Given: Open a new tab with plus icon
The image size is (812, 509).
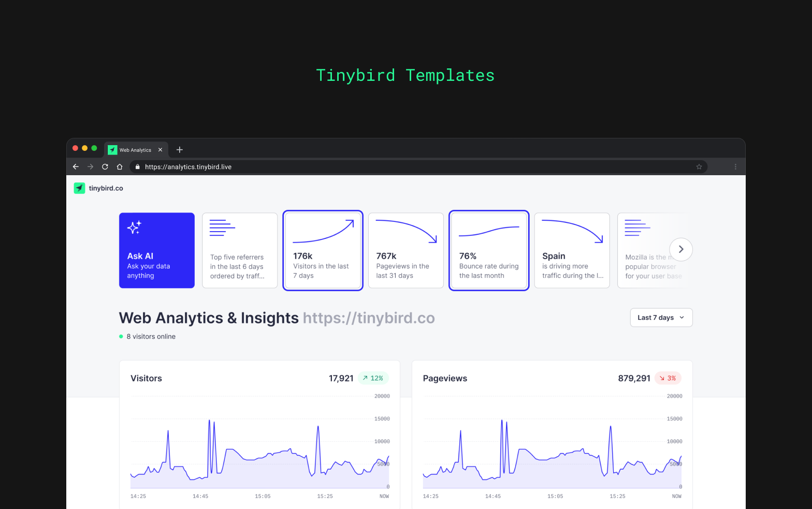Looking at the screenshot, I should click(180, 150).
